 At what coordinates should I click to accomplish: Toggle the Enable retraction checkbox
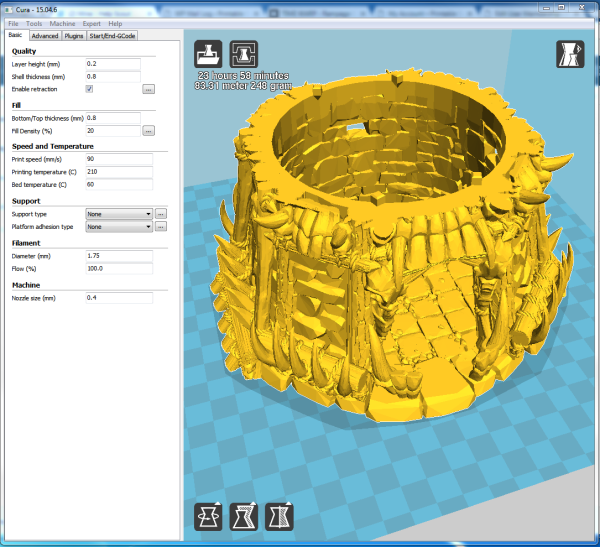click(x=89, y=89)
